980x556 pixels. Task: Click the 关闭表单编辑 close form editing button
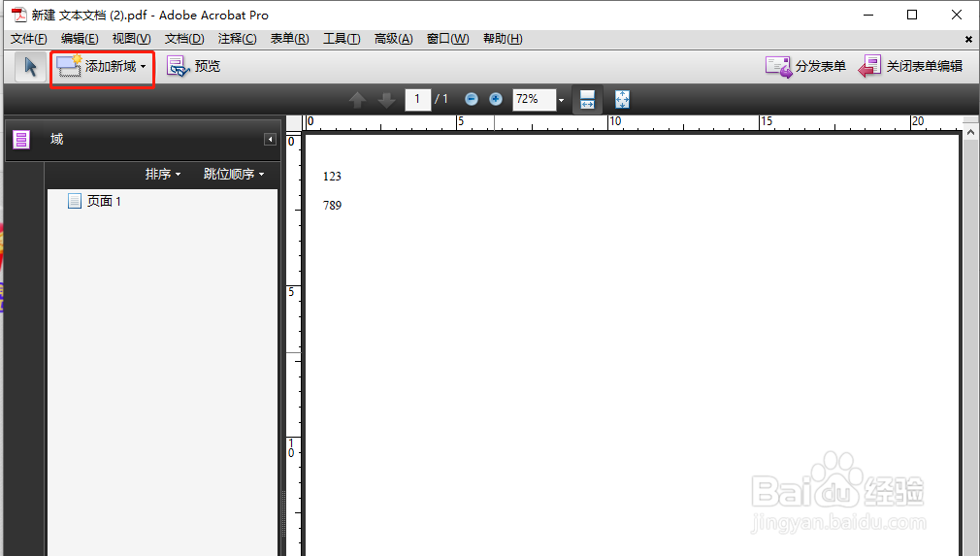tap(911, 66)
